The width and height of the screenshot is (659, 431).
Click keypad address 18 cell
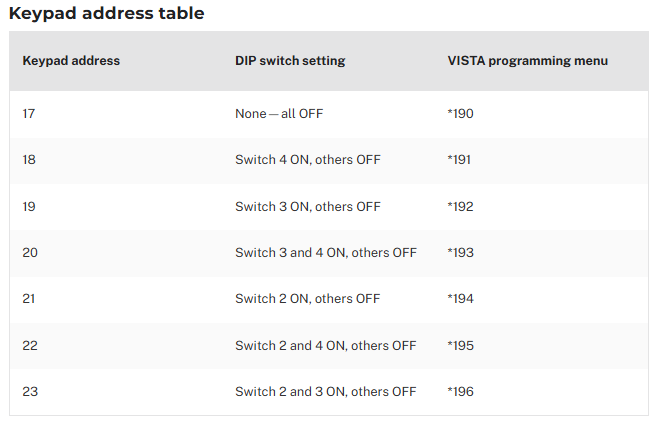[29, 160]
